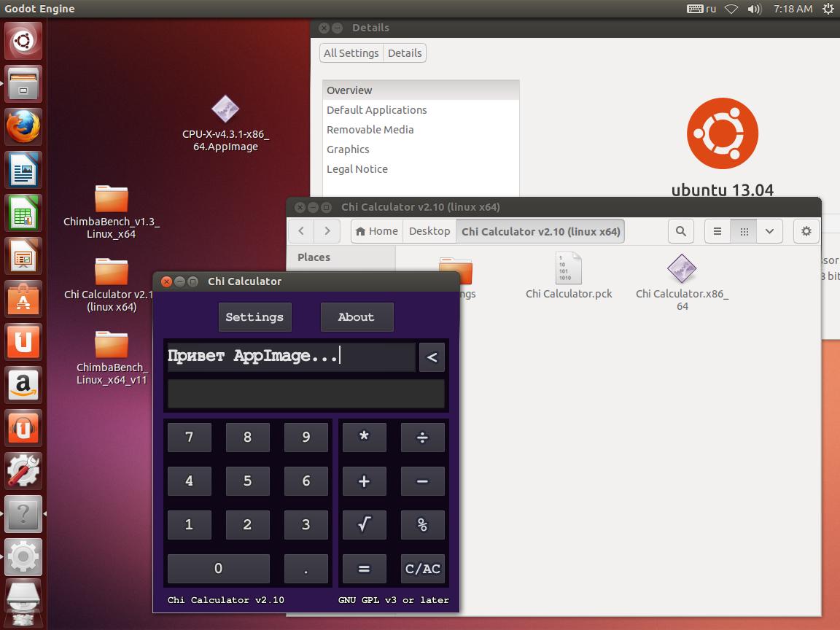Click the calculator result field

[306, 394]
